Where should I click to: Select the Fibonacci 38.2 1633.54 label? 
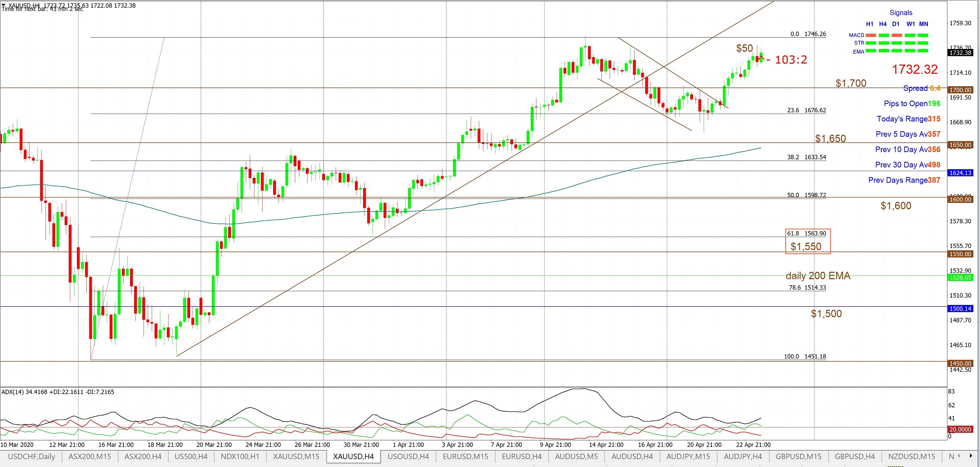(x=806, y=157)
